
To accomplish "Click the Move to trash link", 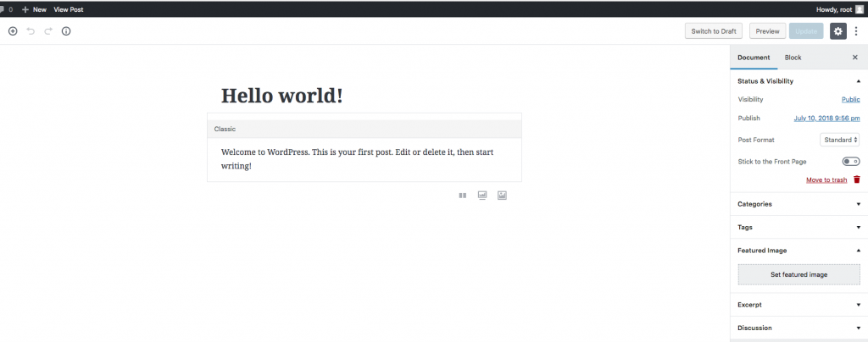I will (826, 180).
